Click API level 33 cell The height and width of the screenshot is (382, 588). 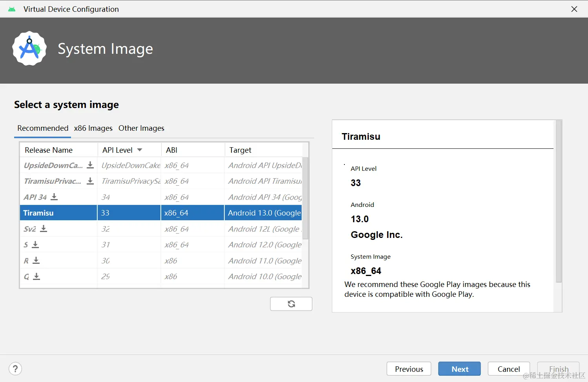[129, 213]
